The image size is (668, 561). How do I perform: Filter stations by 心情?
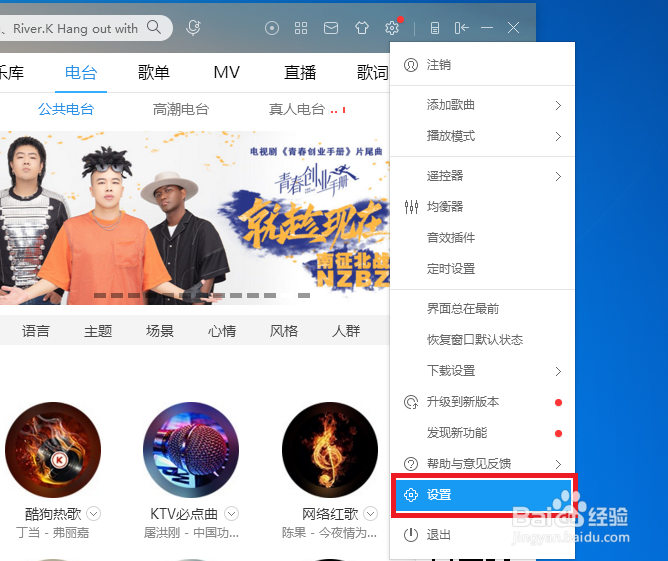click(x=222, y=331)
